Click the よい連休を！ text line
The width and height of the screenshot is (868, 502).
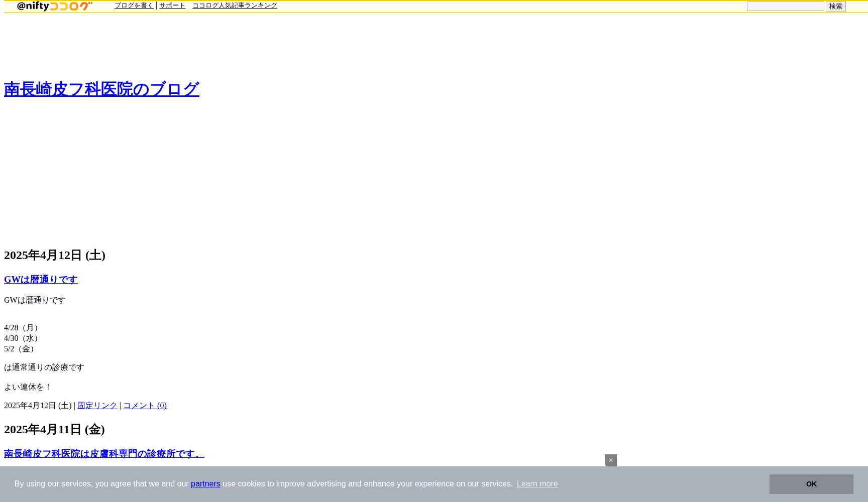(x=28, y=387)
